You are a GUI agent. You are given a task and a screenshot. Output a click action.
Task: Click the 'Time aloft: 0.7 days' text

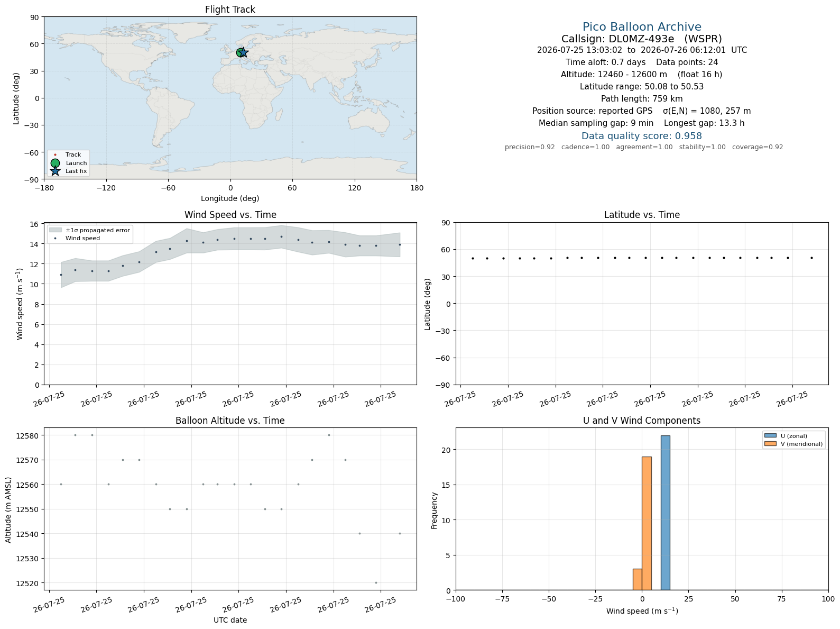click(x=605, y=62)
